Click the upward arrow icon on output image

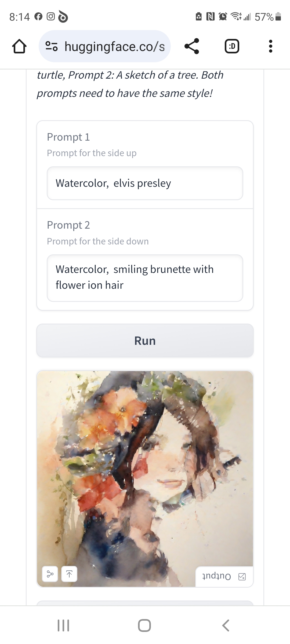[69, 574]
